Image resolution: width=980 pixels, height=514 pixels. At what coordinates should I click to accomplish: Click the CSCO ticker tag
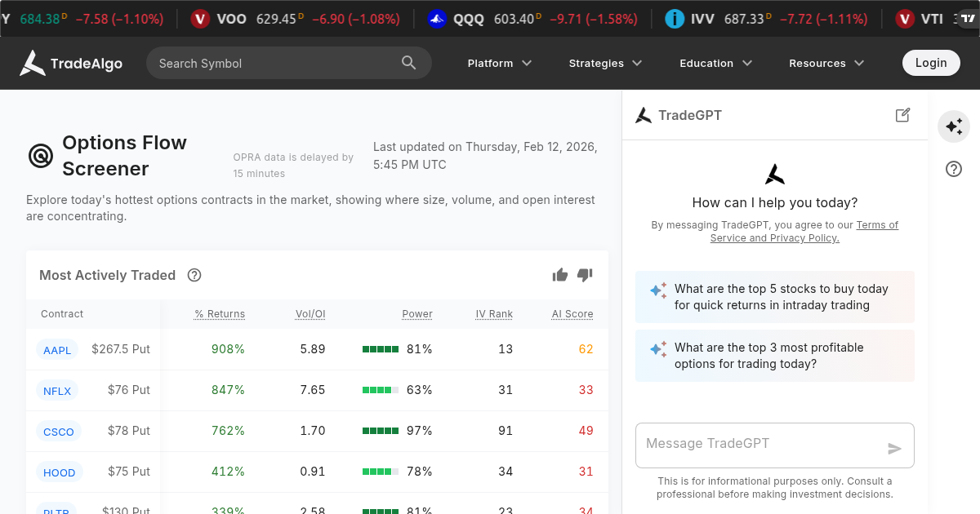(59, 432)
